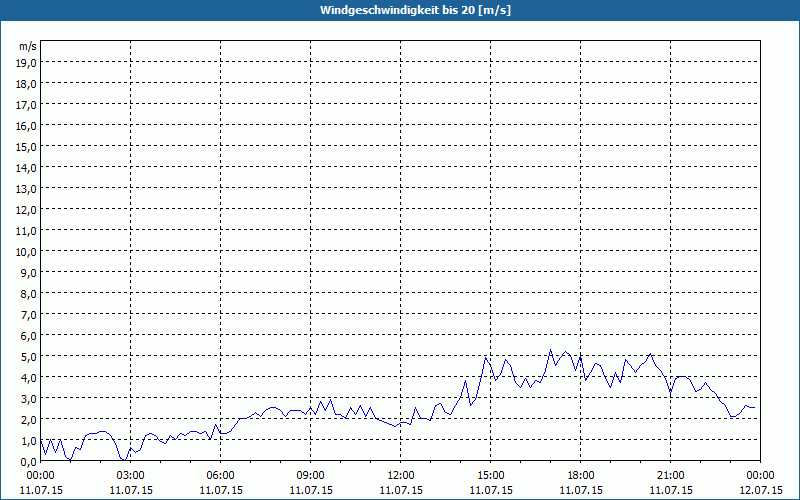Click the "4,0" y-axis value
The width and height of the screenshot is (800, 500).
(29, 378)
